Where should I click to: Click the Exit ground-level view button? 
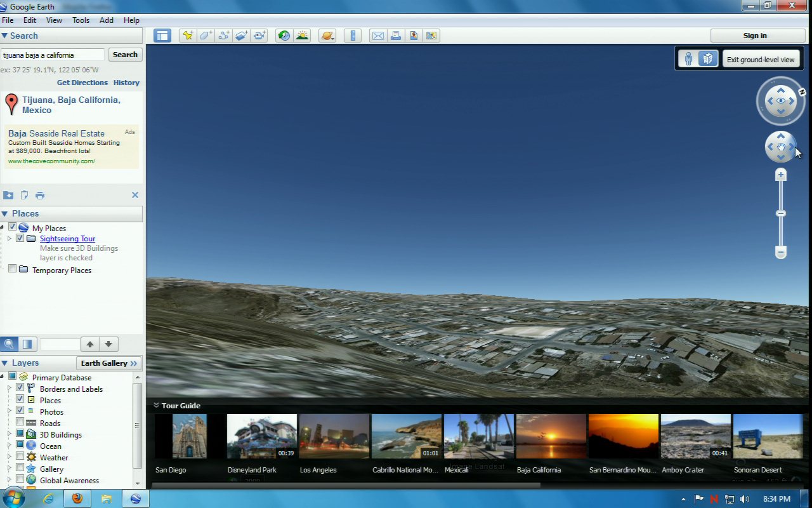(760, 59)
